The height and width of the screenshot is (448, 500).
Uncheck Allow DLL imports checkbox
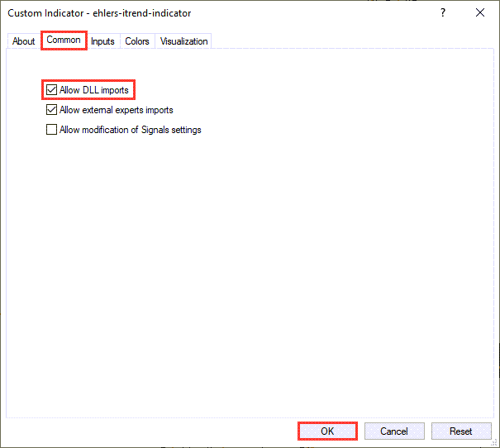(52, 90)
